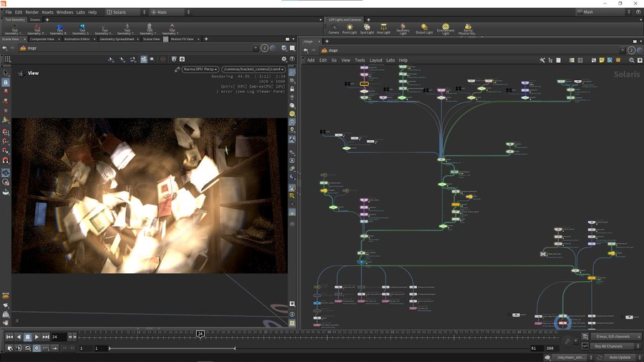Image resolution: width=644 pixels, height=362 pixels.
Task: Add a Point Light from the shelf
Action: pyautogui.click(x=351, y=29)
